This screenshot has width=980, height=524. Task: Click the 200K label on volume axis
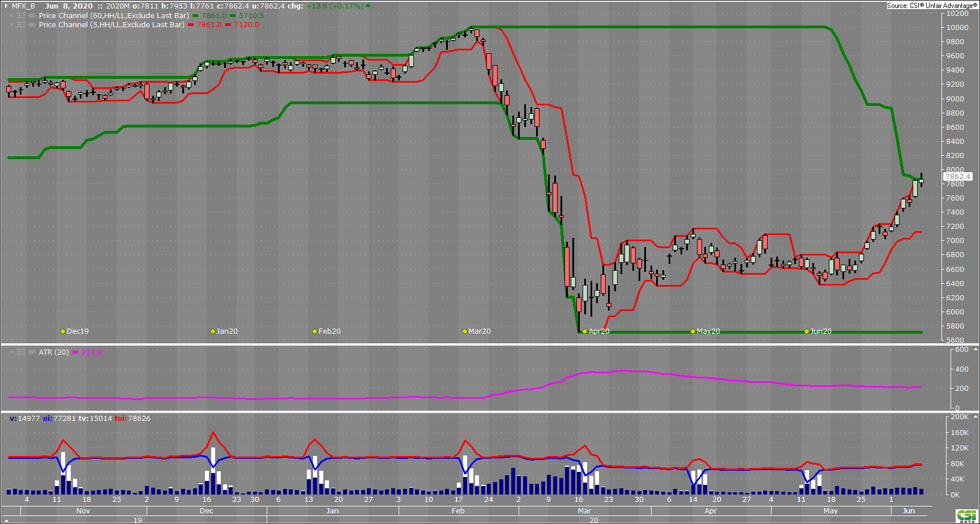[x=960, y=417]
